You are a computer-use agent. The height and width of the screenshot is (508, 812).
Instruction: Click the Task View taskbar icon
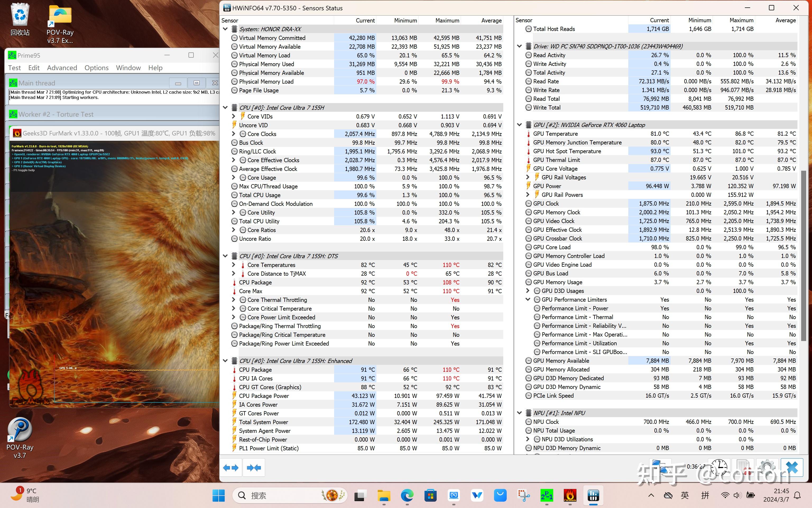[359, 495]
